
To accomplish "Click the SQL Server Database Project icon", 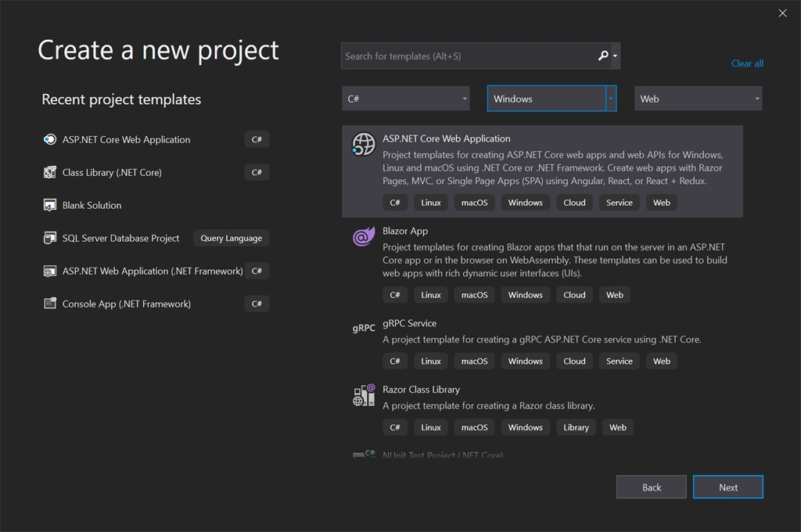I will (49, 238).
